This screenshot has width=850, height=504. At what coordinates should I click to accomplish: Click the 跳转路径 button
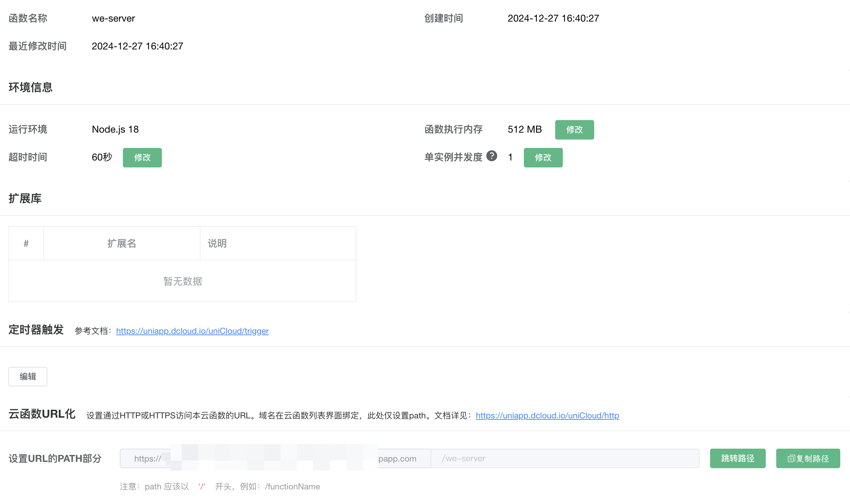[x=738, y=458]
